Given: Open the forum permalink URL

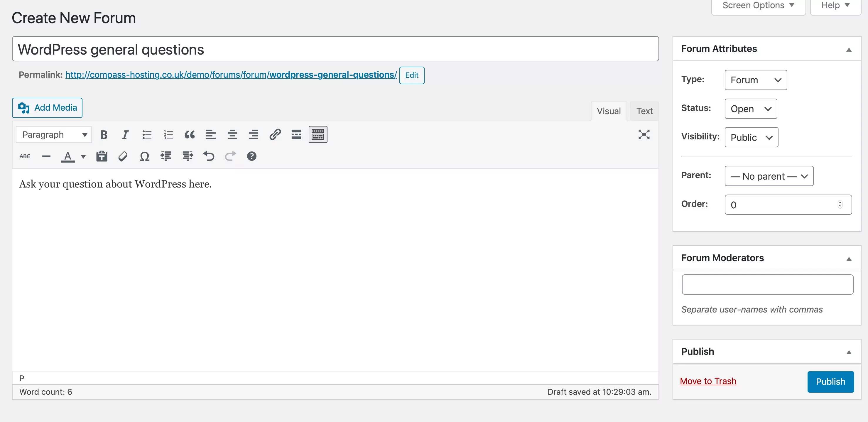Looking at the screenshot, I should point(231,75).
